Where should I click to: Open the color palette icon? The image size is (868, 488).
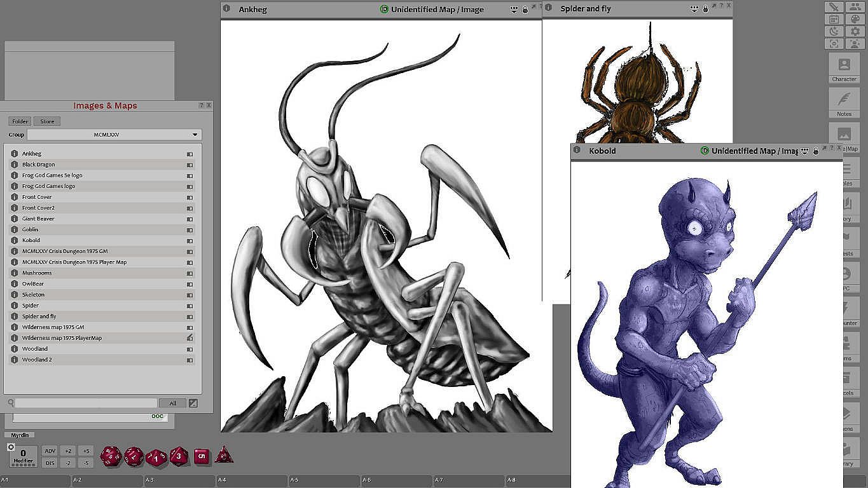[x=855, y=19]
